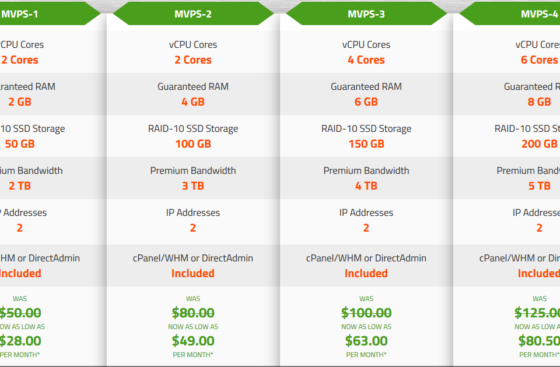Click Included under cPanel/WHM in MVPS-2
Image resolution: width=560 pixels, height=367 pixels.
pos(193,273)
